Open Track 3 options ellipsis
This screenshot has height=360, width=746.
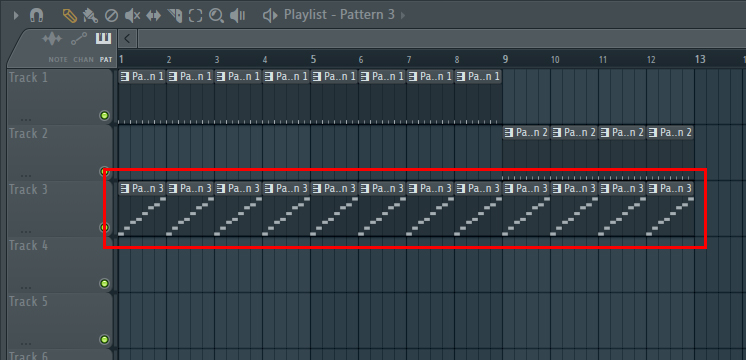click(x=26, y=231)
